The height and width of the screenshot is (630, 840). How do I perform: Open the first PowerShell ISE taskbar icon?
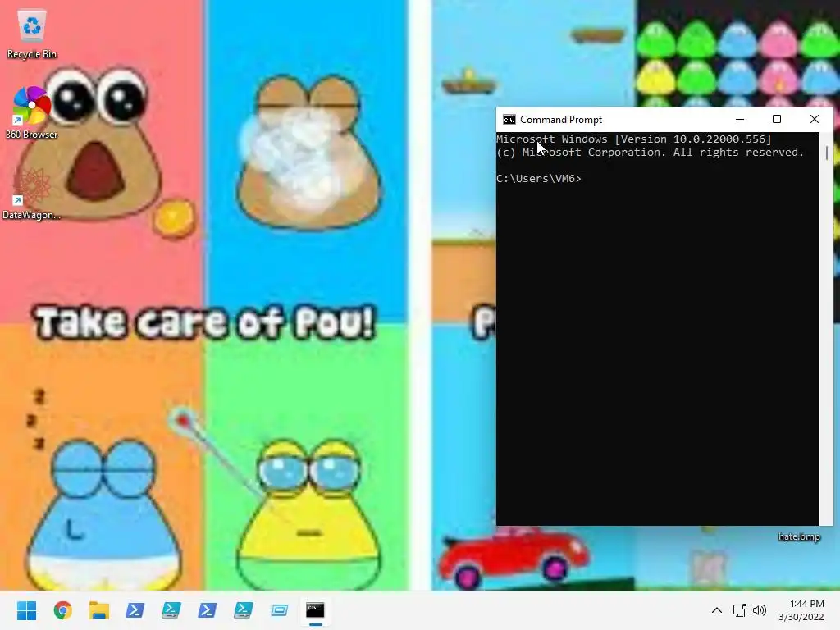171,610
